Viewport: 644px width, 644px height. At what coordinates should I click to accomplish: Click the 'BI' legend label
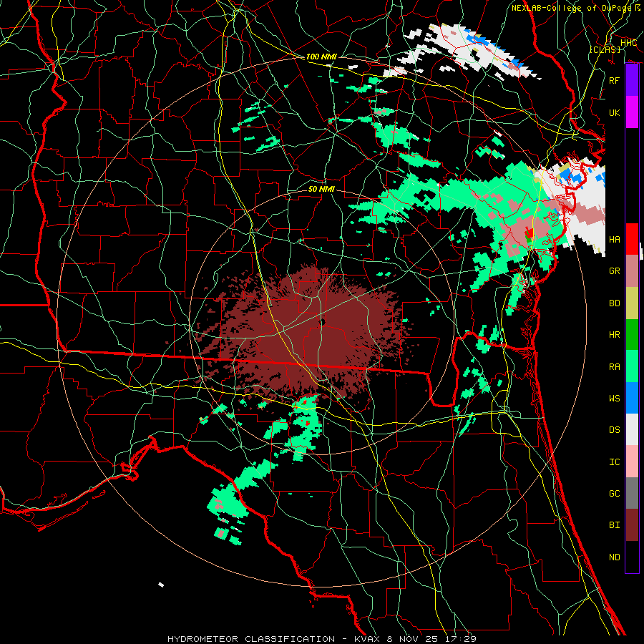[x=614, y=525]
